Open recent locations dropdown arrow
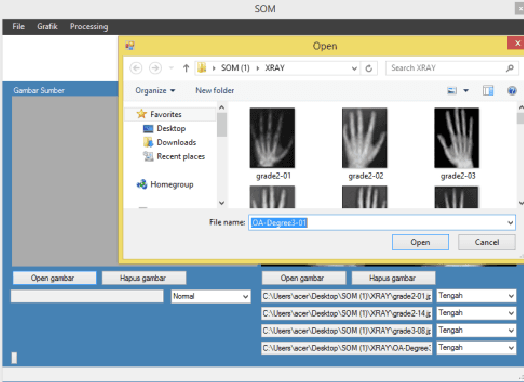The image size is (524, 382). pos(171,68)
